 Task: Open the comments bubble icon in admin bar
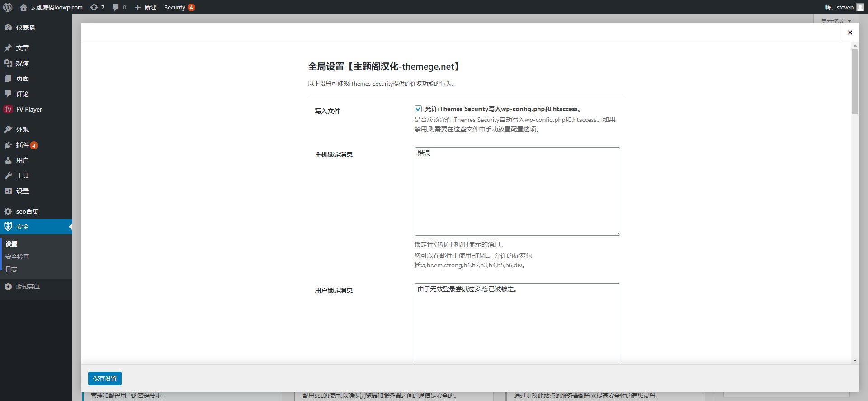coord(116,7)
